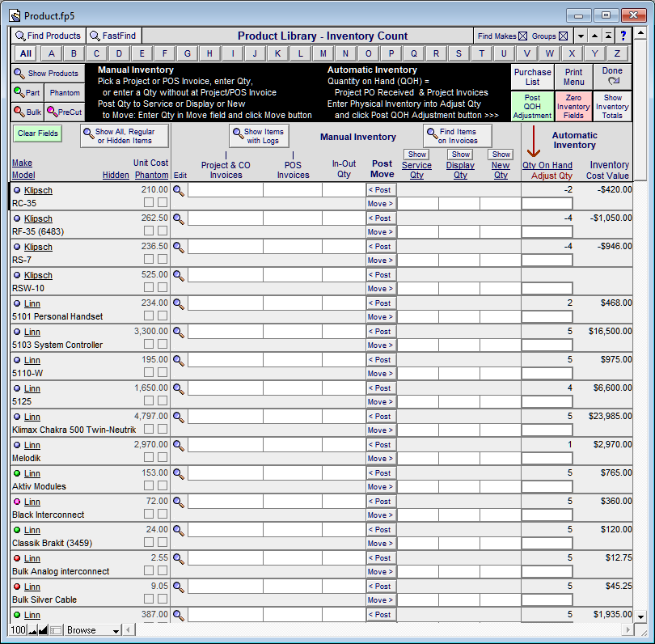Open edit magnifier for Linn Melodik
This screenshot has height=644, width=655.
[179, 446]
